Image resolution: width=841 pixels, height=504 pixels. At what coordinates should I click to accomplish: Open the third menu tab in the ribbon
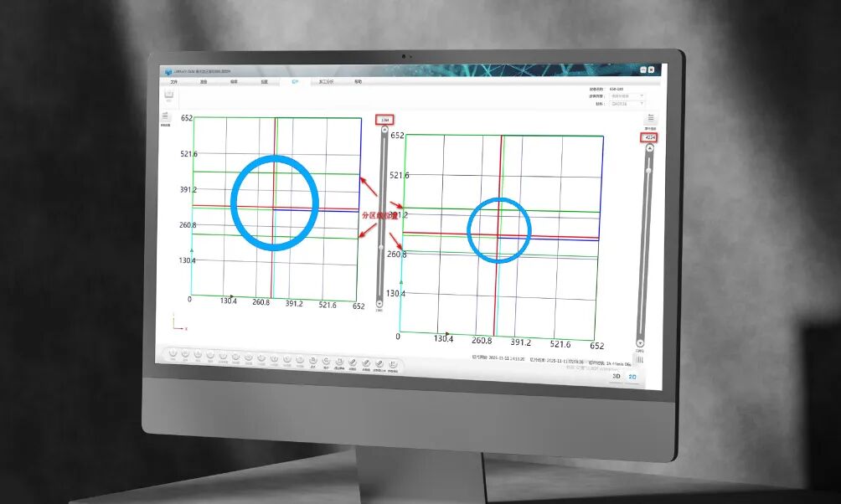point(234,81)
